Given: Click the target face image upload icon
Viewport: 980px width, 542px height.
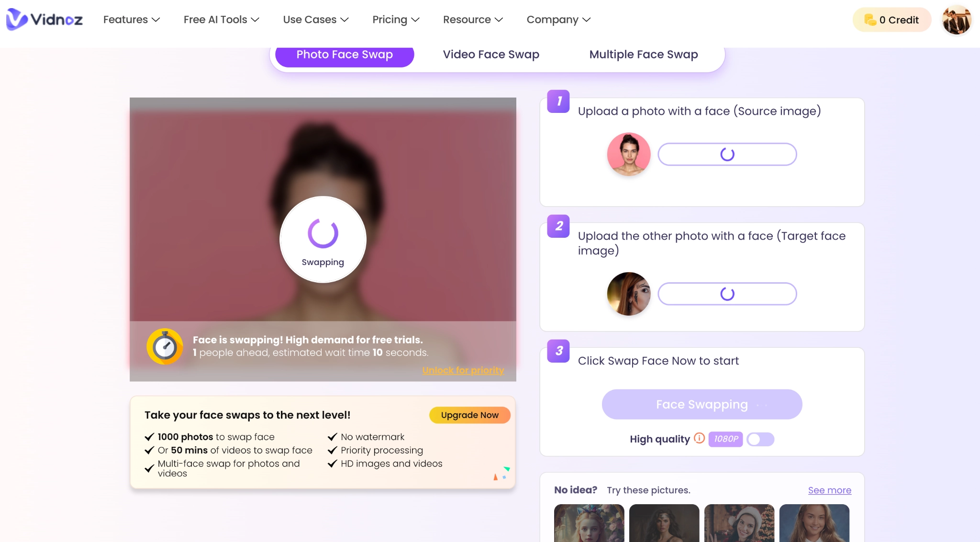Looking at the screenshot, I should 726,293.
